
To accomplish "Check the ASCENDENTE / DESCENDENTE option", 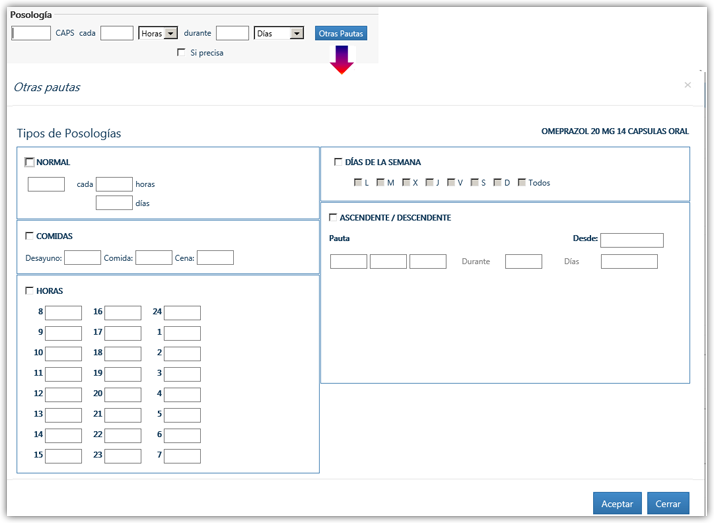I will (x=333, y=217).
